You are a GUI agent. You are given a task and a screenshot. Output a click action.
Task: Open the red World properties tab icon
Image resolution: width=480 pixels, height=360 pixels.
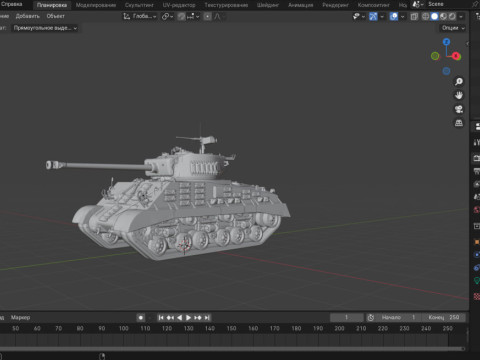pos(477,209)
